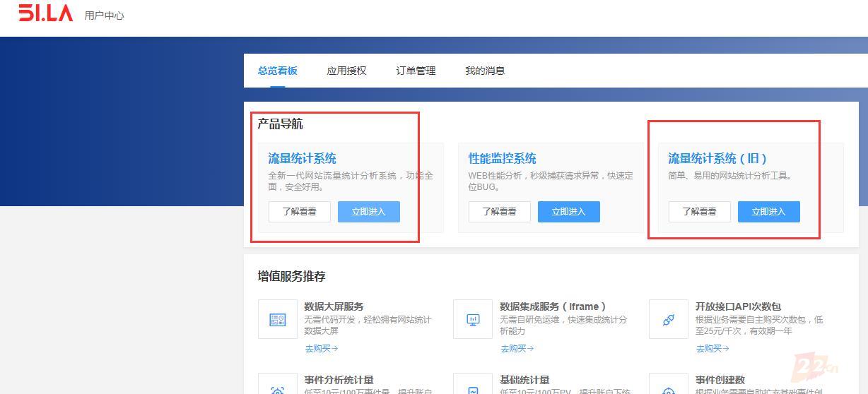868x394 pixels.
Task: Click the 51.LA logo
Action: [46, 13]
